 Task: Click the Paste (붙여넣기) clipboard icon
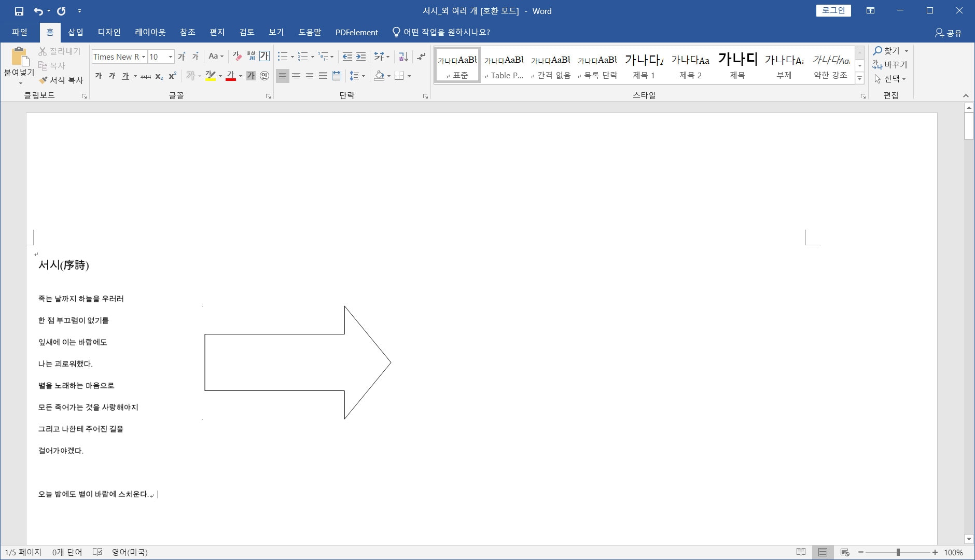click(19, 56)
